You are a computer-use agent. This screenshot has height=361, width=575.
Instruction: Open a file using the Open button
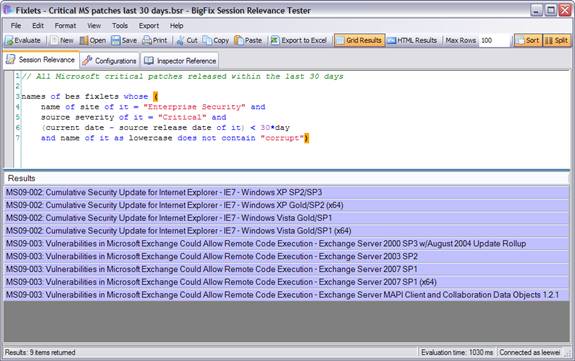click(x=93, y=40)
